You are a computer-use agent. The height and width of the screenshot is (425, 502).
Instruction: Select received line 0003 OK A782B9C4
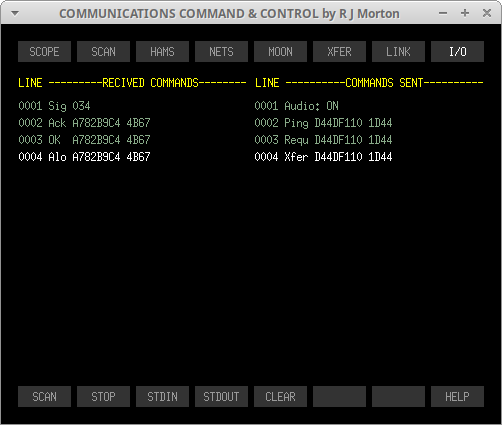[x=84, y=140]
